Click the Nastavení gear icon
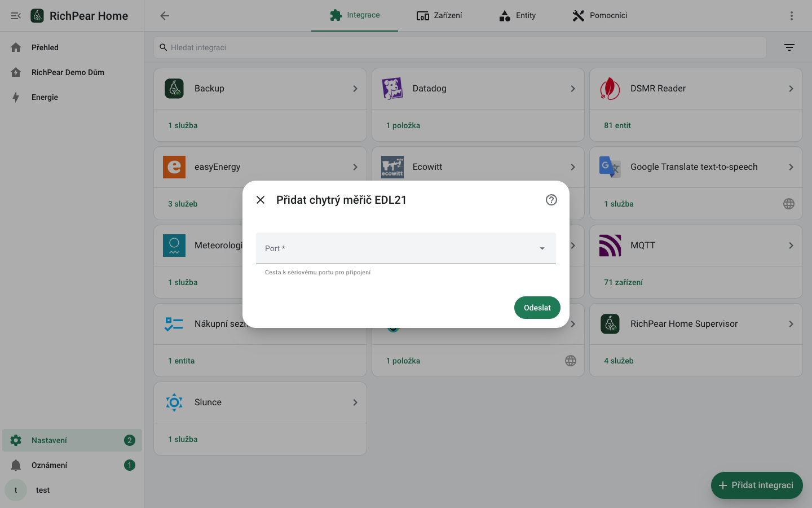Viewport: 812px width, 508px height. (16, 440)
